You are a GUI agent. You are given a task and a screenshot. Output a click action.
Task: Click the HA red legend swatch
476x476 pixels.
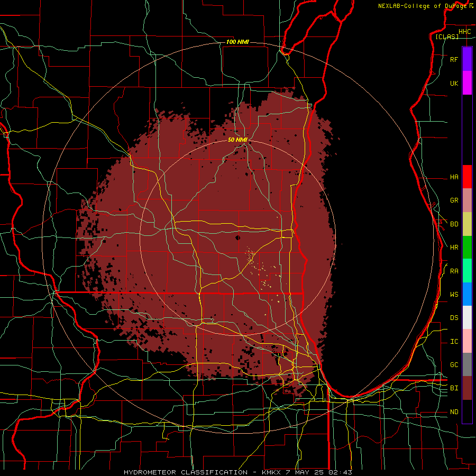(x=467, y=177)
